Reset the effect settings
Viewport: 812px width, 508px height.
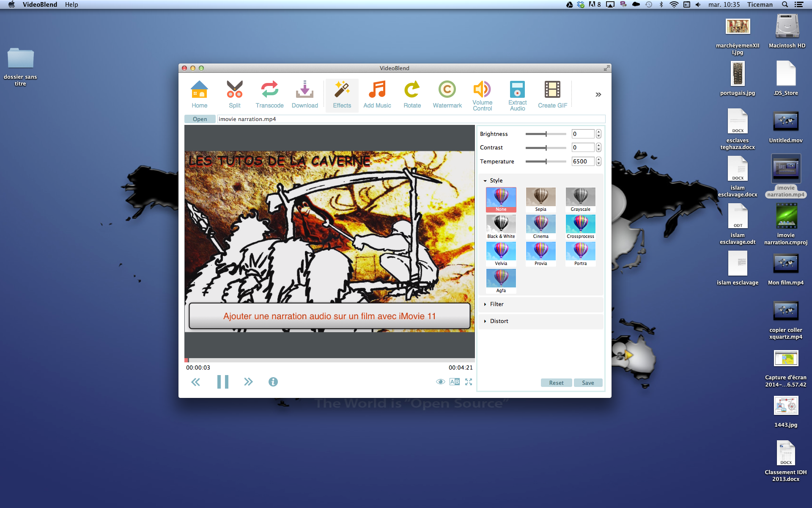click(556, 383)
